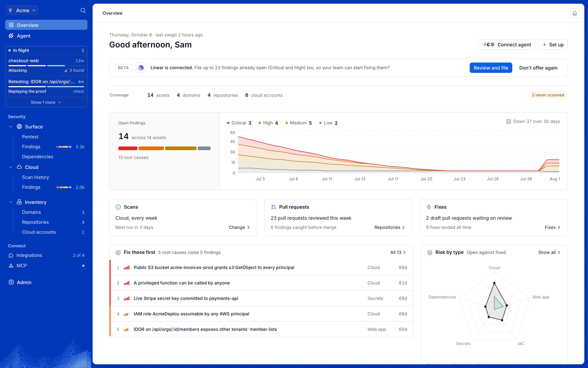Select Overview in the sidebar
Screen dimensions: 588x368
46,25
